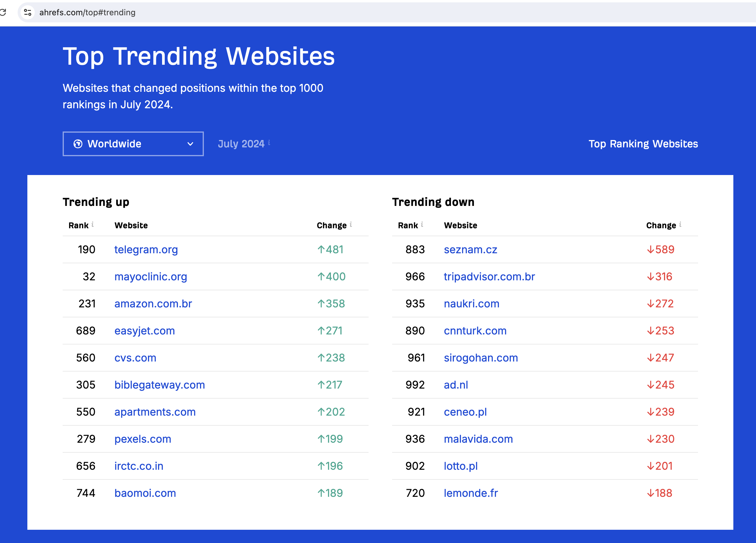
Task: Click rank 32 in mayoclinic.org row
Action: (x=89, y=276)
